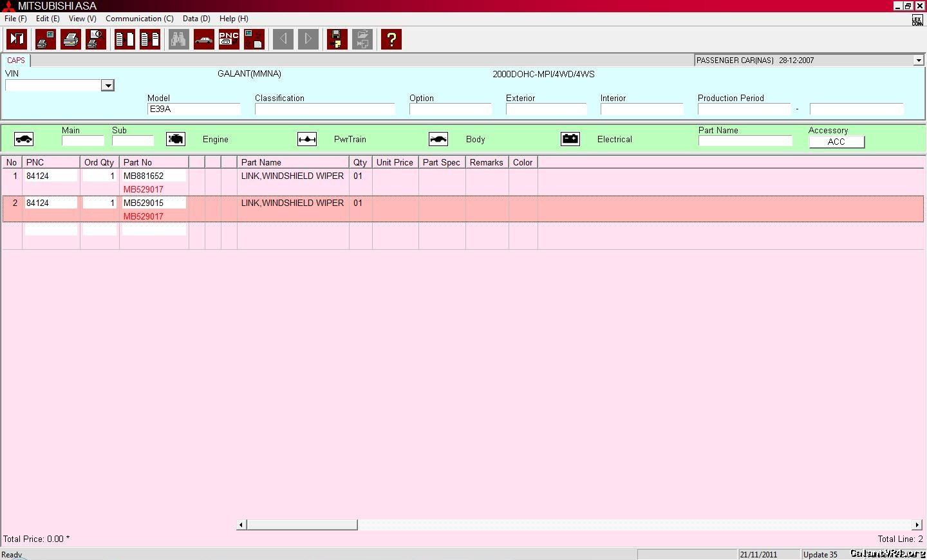Open the Help (H) menu
The image size is (927, 560).
tap(234, 19)
